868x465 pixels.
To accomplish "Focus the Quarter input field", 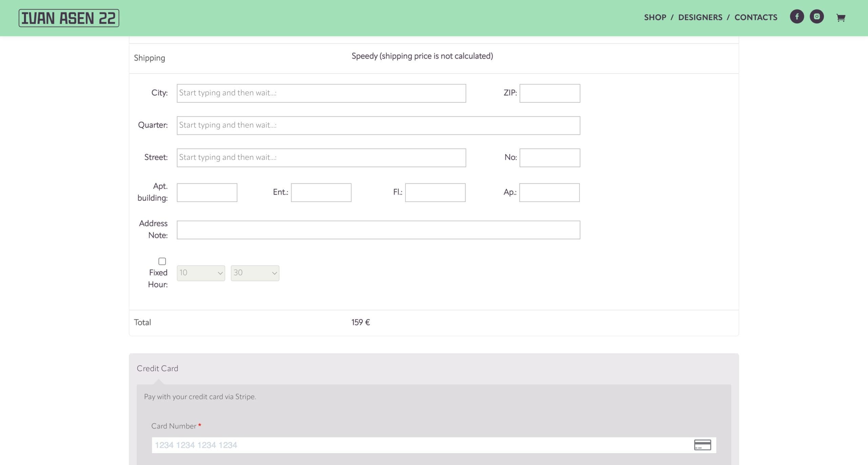I will coord(378,125).
